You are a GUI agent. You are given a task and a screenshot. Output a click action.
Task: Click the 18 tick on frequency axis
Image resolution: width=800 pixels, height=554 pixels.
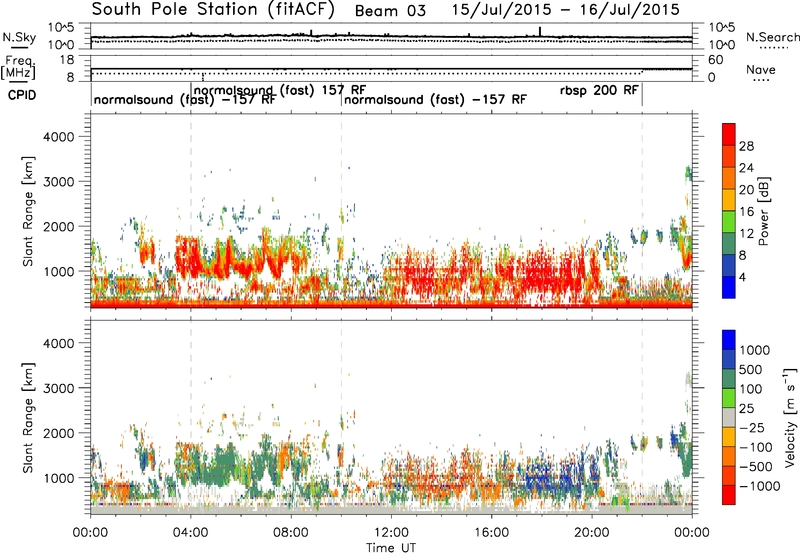[x=67, y=60]
